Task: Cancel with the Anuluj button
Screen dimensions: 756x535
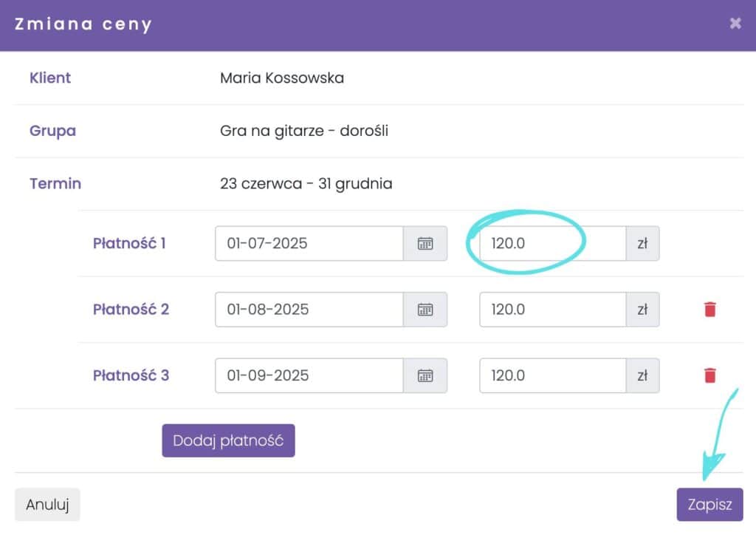Action: click(47, 505)
